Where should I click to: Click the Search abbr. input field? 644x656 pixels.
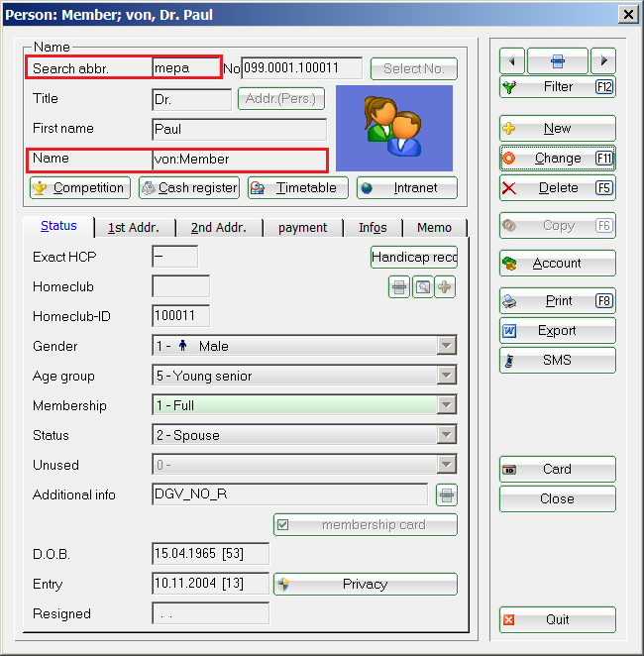click(x=186, y=67)
